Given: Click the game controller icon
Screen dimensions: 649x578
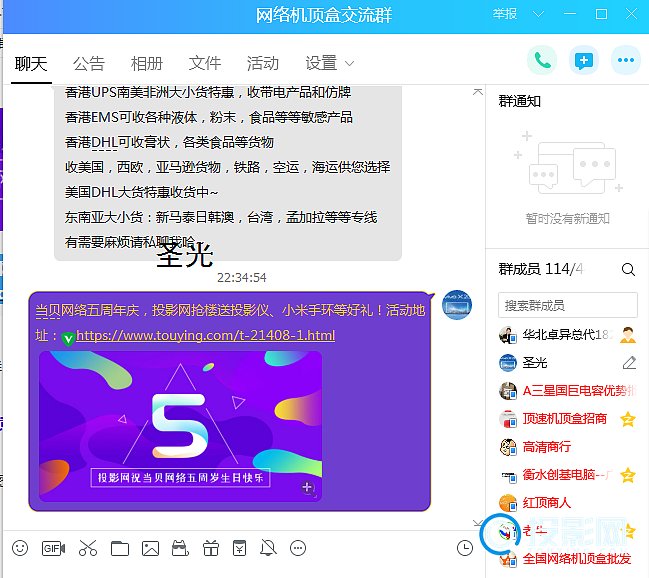Looking at the screenshot, I should (x=180, y=549).
